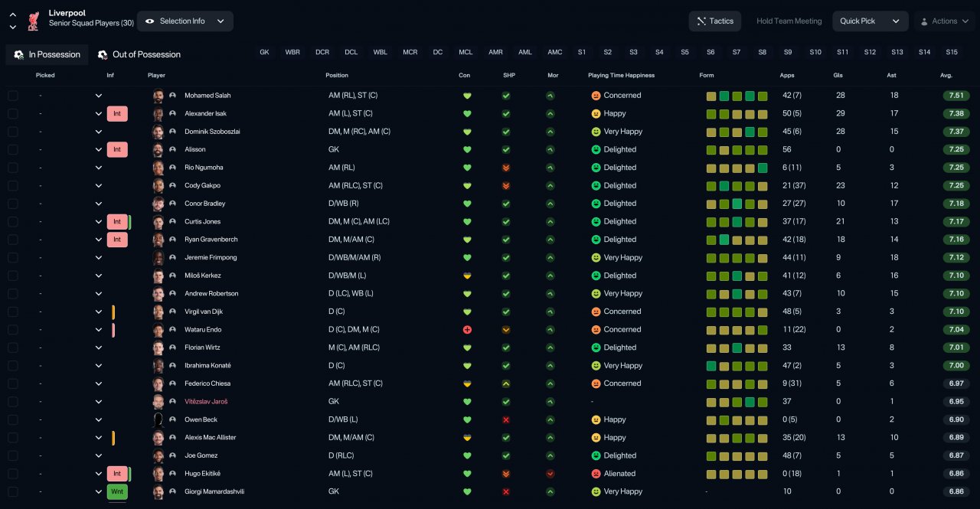Open the Quick Pick dropdown
The width and height of the screenshot is (980, 509).
click(871, 21)
